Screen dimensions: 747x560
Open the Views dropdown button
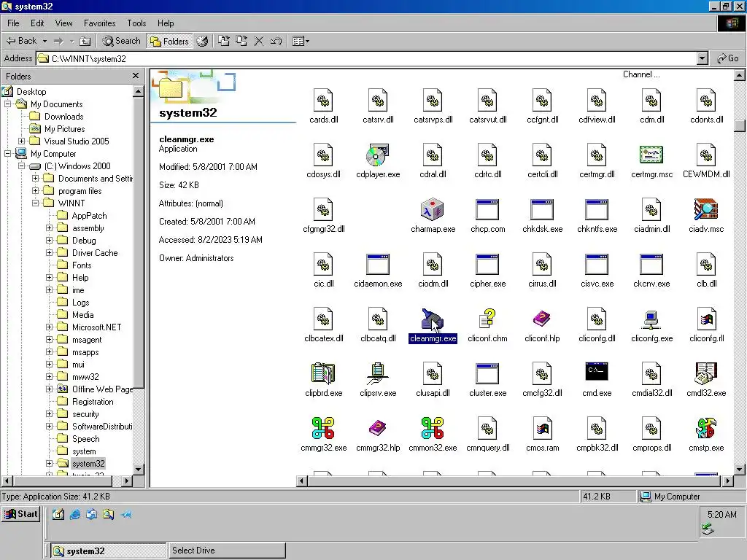tap(301, 41)
